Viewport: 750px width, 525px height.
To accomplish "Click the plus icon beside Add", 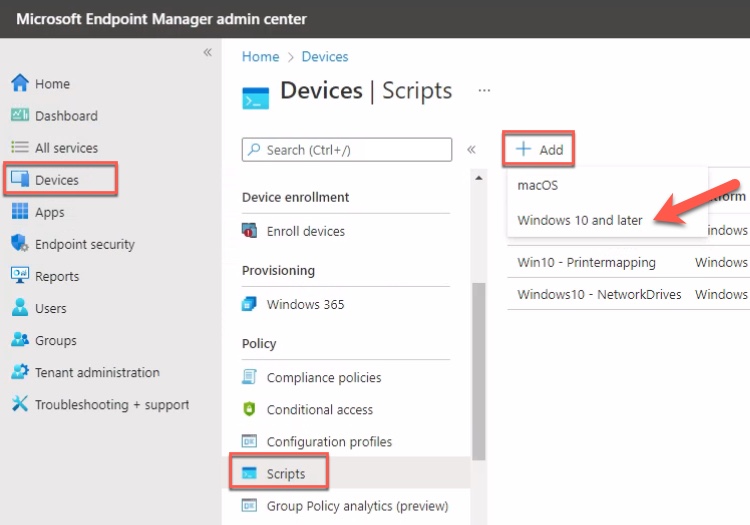I will 523,149.
